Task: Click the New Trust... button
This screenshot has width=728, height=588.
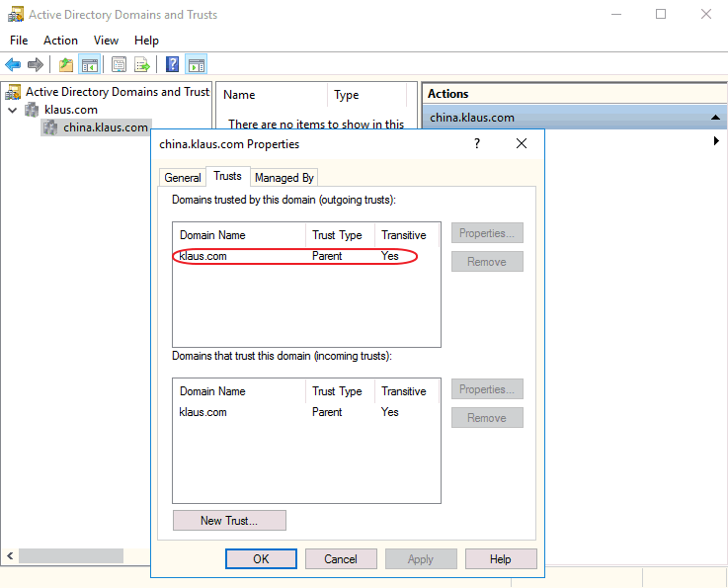Action: [229, 521]
